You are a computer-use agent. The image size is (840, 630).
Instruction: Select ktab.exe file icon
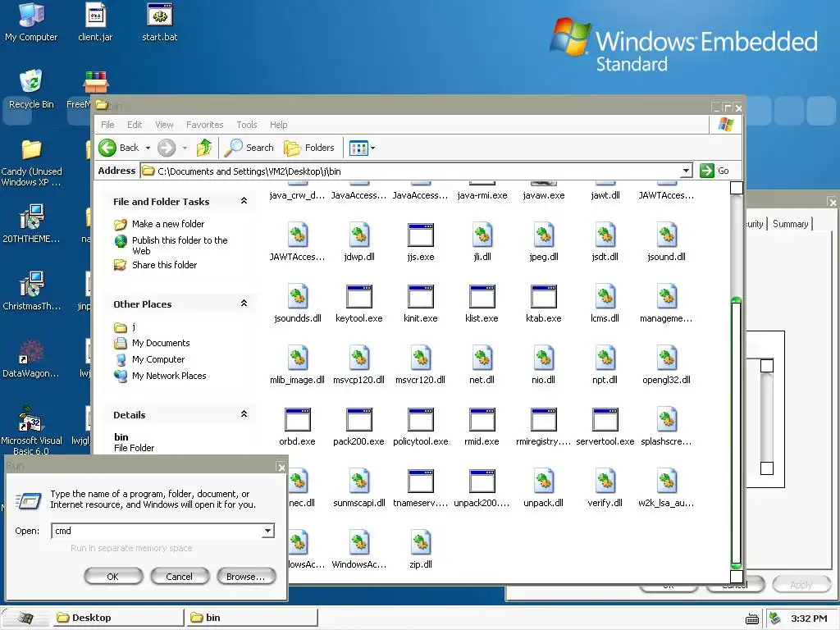point(543,297)
